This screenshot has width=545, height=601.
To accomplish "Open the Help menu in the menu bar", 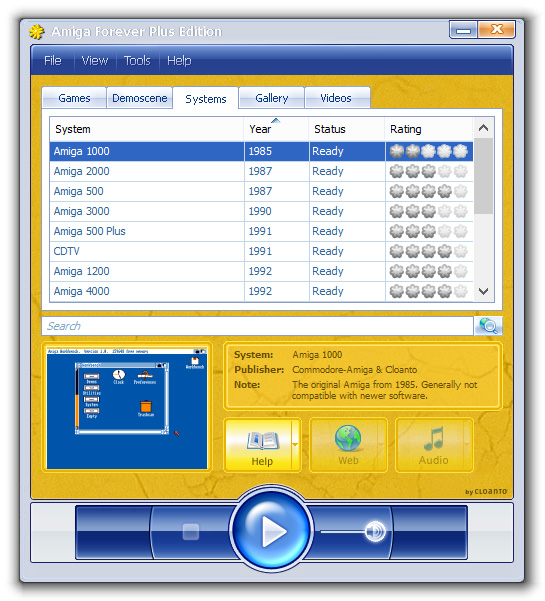I will 179,61.
